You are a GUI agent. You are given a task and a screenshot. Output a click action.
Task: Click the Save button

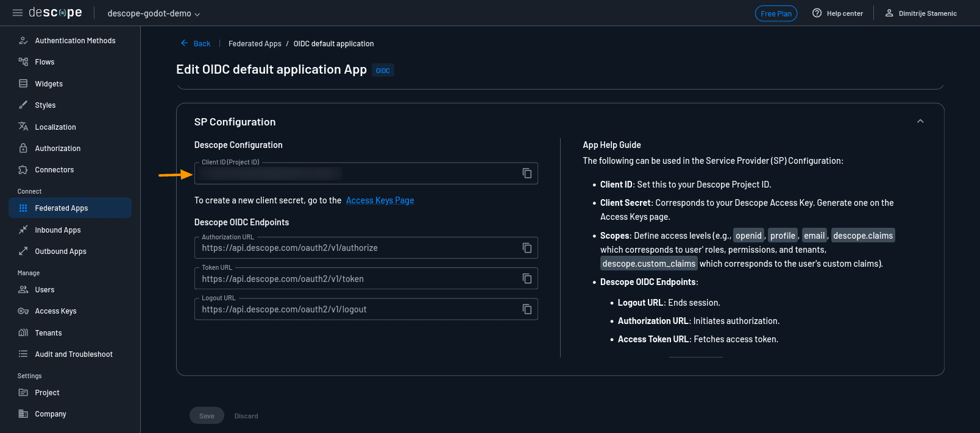[x=207, y=416]
